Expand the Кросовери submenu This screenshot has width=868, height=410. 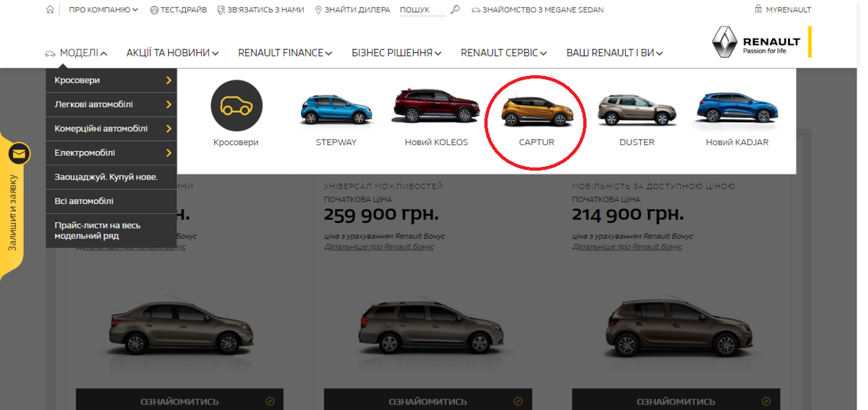tap(111, 81)
